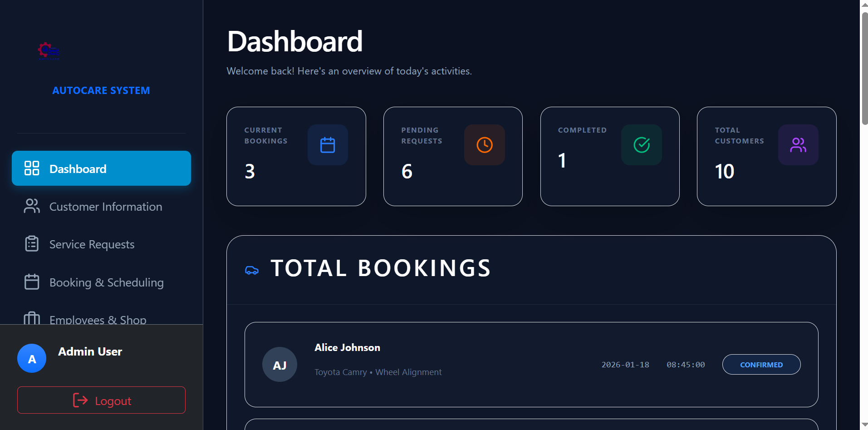Click the Booking & Scheduling calendar icon
Screen dimensions: 868x430
coord(32,282)
